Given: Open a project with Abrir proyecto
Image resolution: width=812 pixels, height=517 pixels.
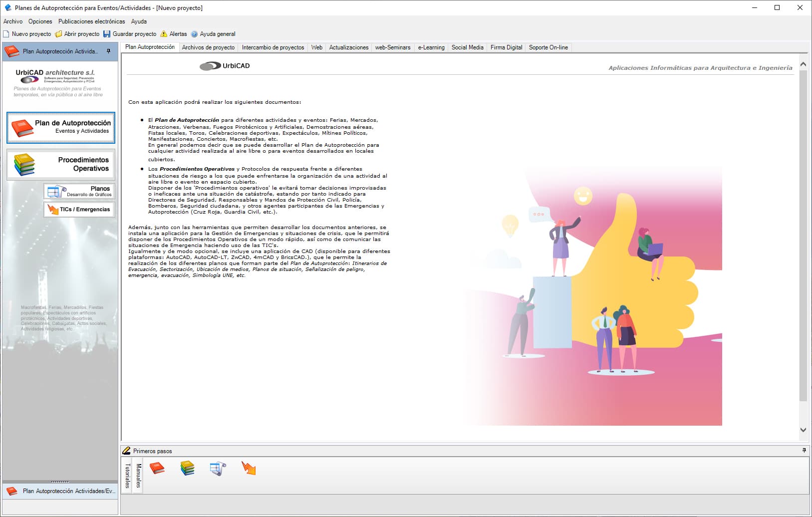Looking at the screenshot, I should (77, 34).
